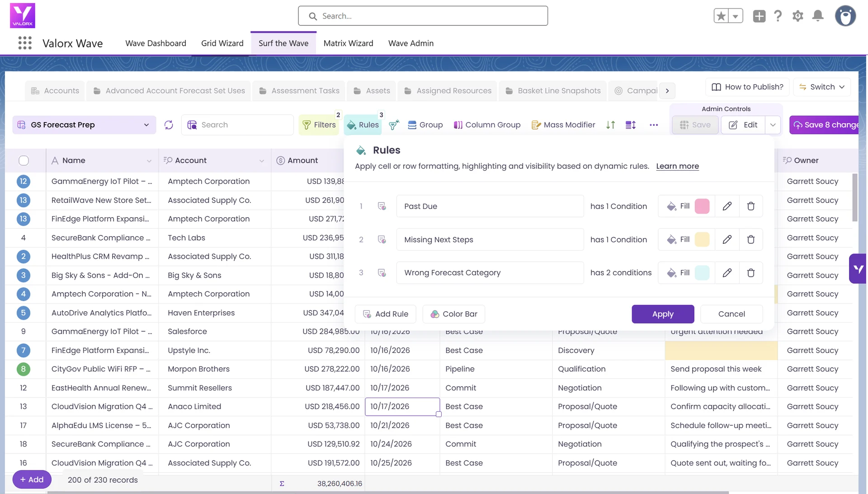Edit the Missing Next Steps rule

pos(727,240)
